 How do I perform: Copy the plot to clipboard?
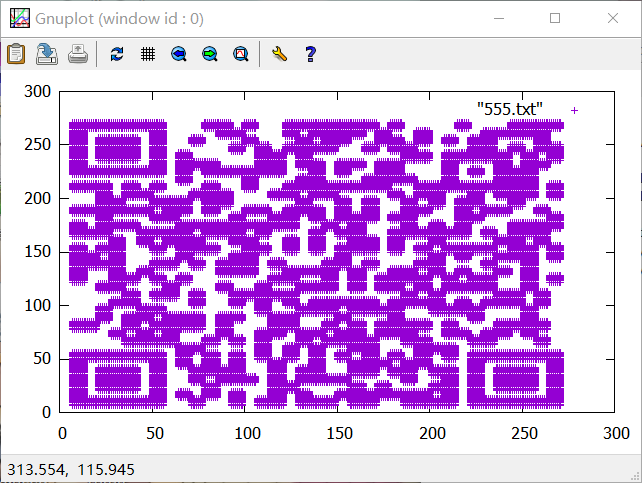[16, 54]
